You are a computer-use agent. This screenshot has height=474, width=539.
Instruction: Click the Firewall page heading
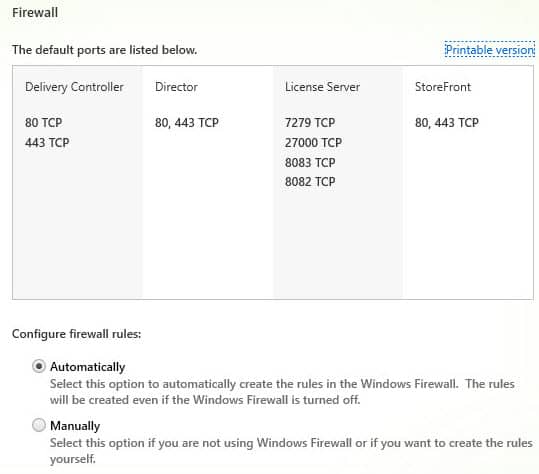coord(35,13)
